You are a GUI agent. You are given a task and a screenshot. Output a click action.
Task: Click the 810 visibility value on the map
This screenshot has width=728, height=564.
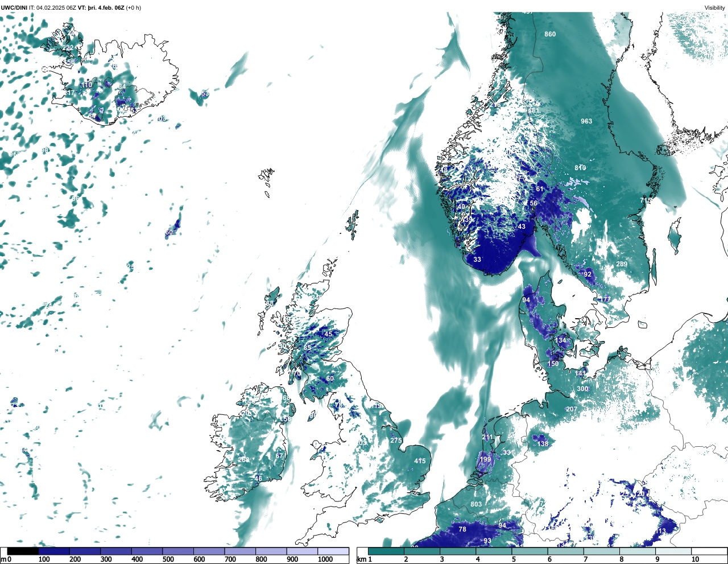580,168
